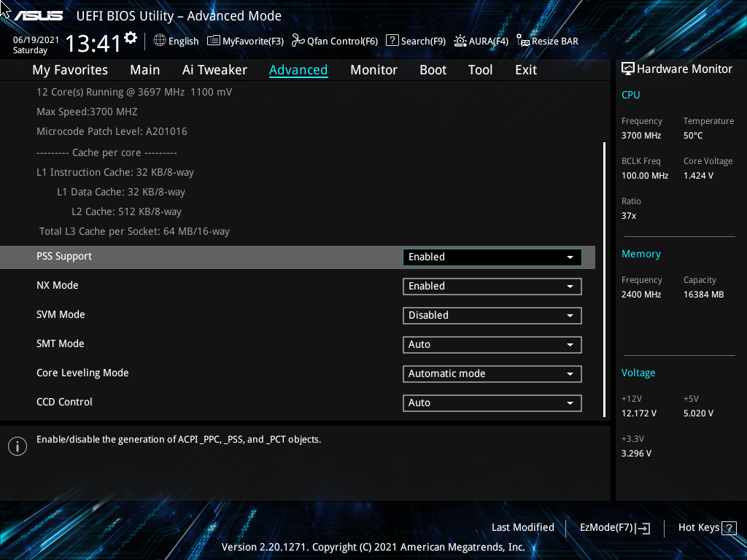Screen dimensions: 747x560
Task: Switch to the Ai Tweaker tab
Action: [214, 69]
